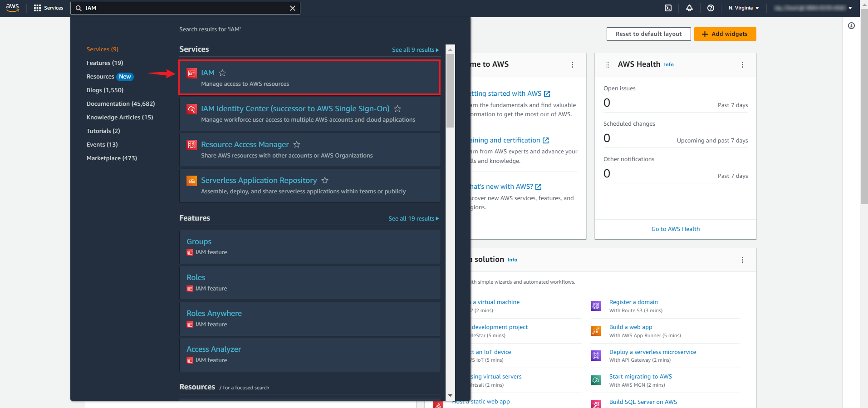
Task: Click the Serverless Application Repository icon
Action: click(x=192, y=181)
